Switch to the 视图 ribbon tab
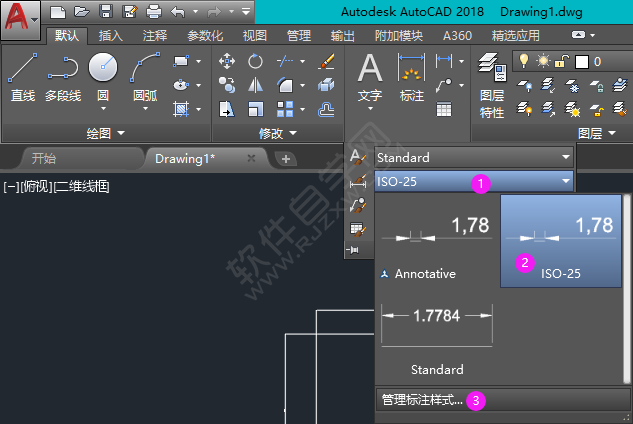This screenshot has width=633, height=424. click(x=255, y=36)
